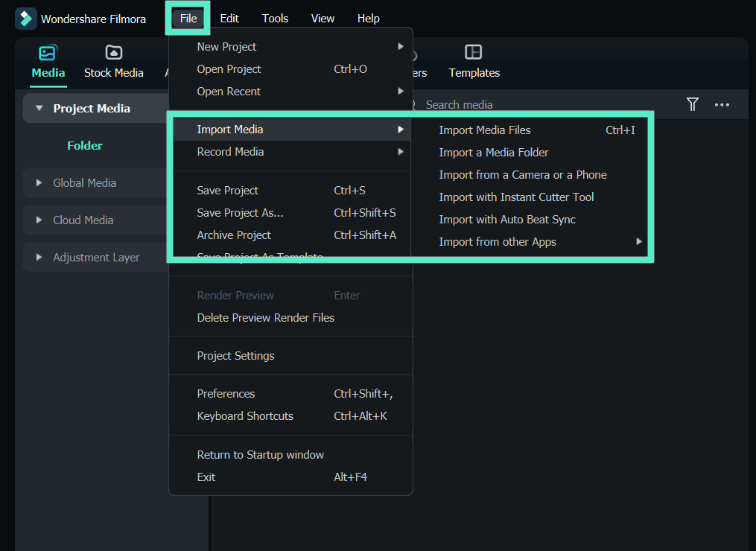Open the media filter icon

[x=692, y=104]
